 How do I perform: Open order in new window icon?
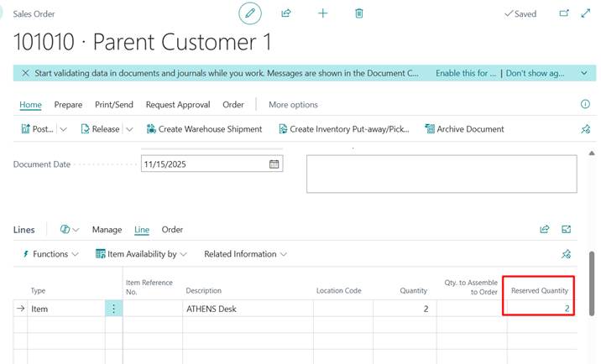click(564, 13)
